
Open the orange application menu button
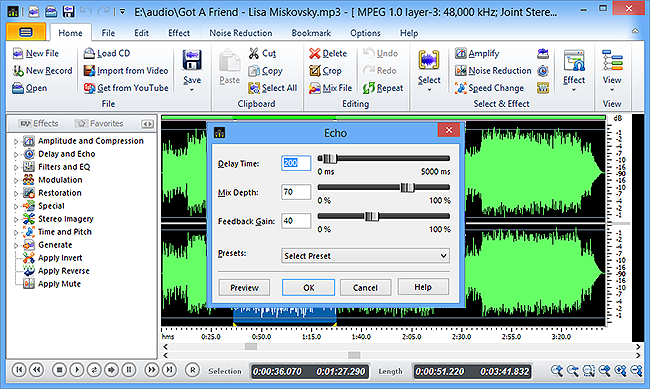point(26,32)
